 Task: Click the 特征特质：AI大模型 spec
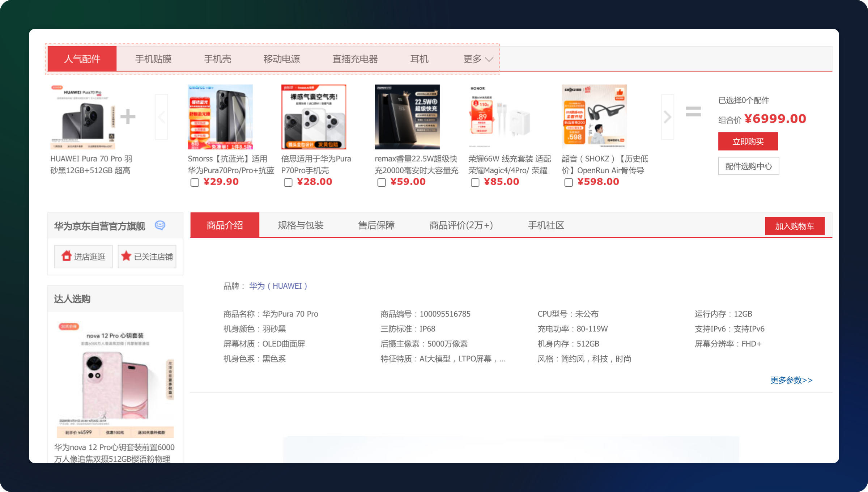443,359
